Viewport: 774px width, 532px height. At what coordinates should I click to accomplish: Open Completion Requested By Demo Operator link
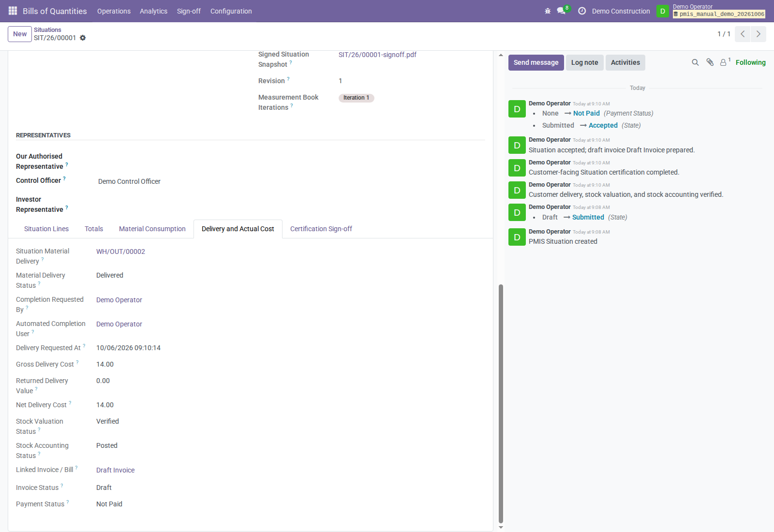[119, 300]
